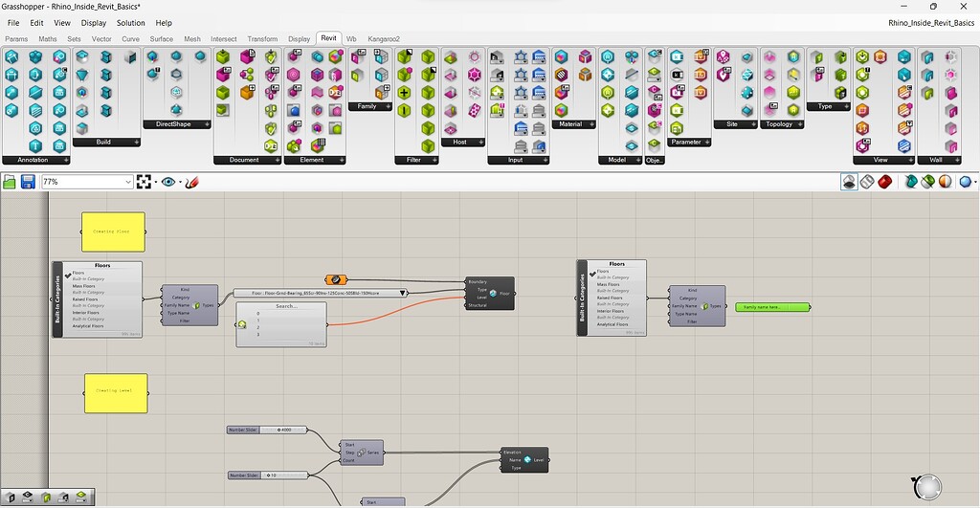Click top-left icon in Wall panel
The height and width of the screenshot is (508, 980).
click(927, 56)
